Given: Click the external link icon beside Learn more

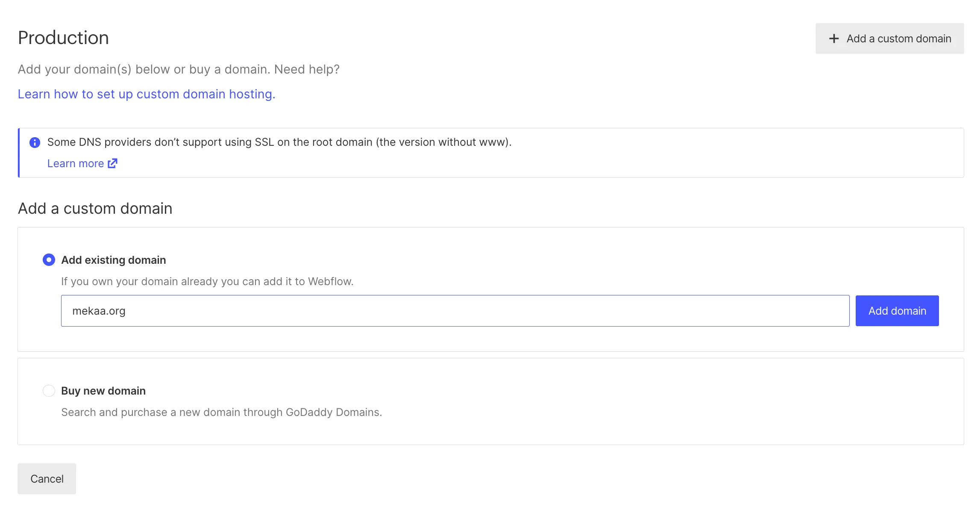Looking at the screenshot, I should 112,163.
